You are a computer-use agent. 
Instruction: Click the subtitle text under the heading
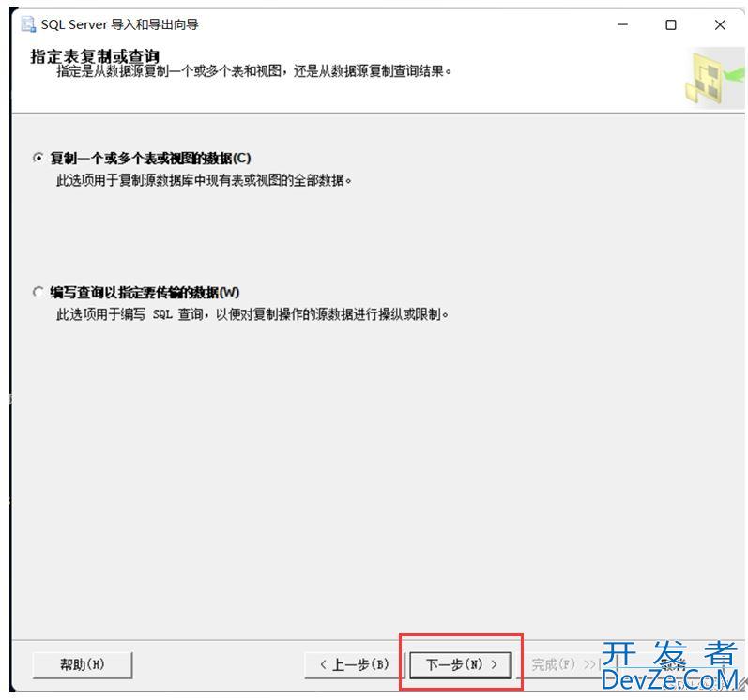pos(253,71)
